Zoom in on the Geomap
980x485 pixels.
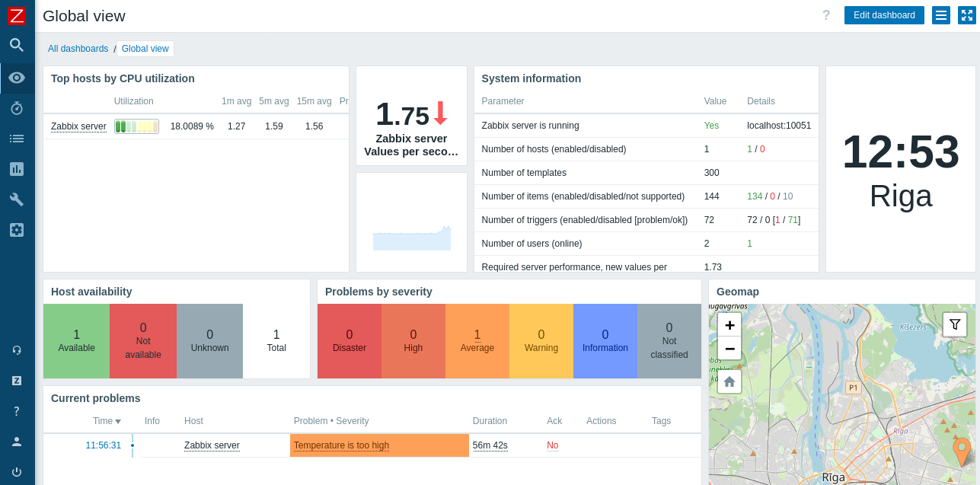[x=729, y=325]
